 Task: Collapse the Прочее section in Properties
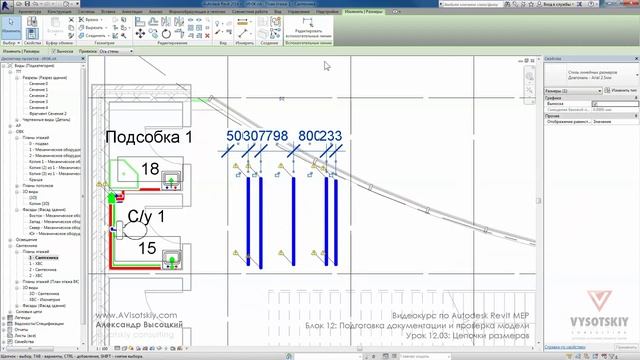[x=636, y=116]
